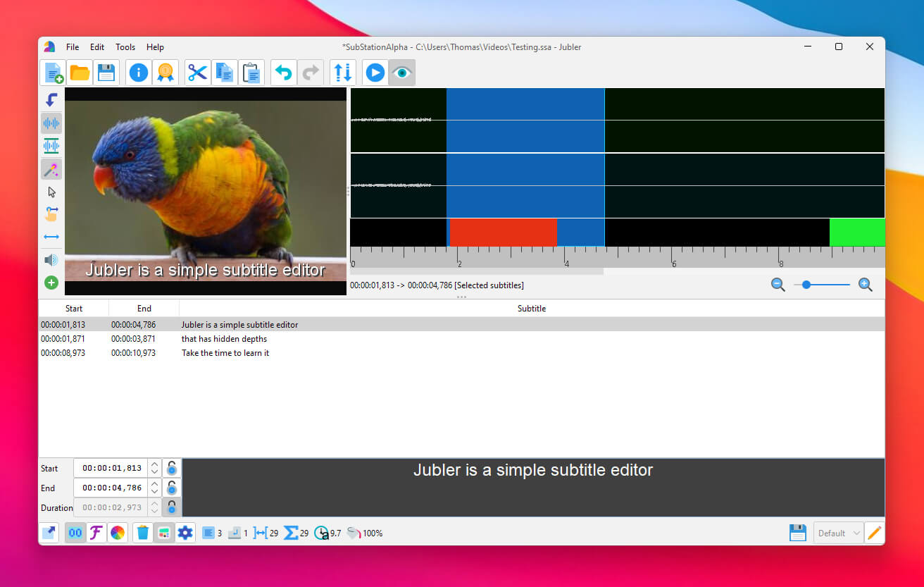Click the green plus add button

(51, 283)
